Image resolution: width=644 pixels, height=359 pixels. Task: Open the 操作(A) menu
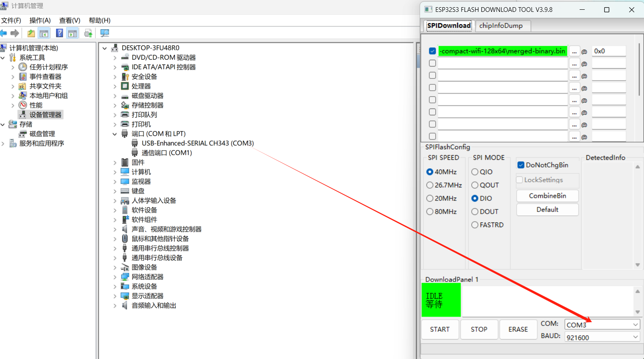[40, 20]
